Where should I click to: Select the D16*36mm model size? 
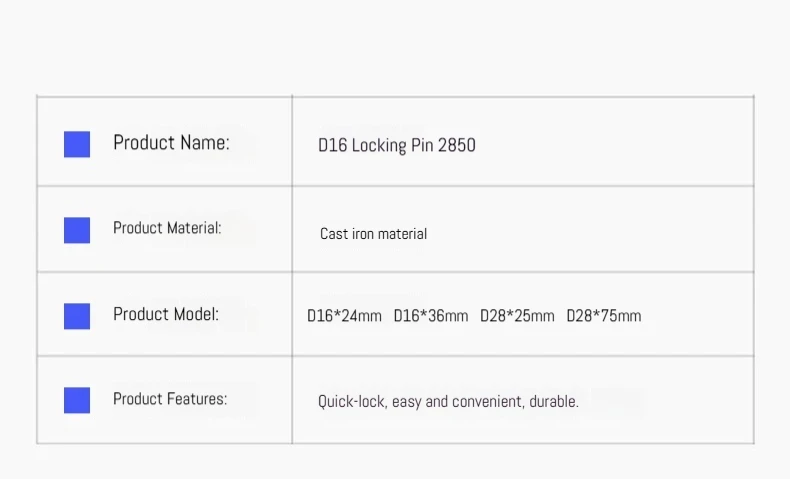(x=431, y=316)
